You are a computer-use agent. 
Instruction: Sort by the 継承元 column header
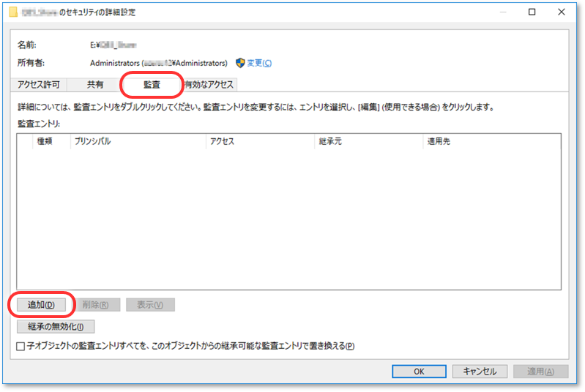pos(368,141)
